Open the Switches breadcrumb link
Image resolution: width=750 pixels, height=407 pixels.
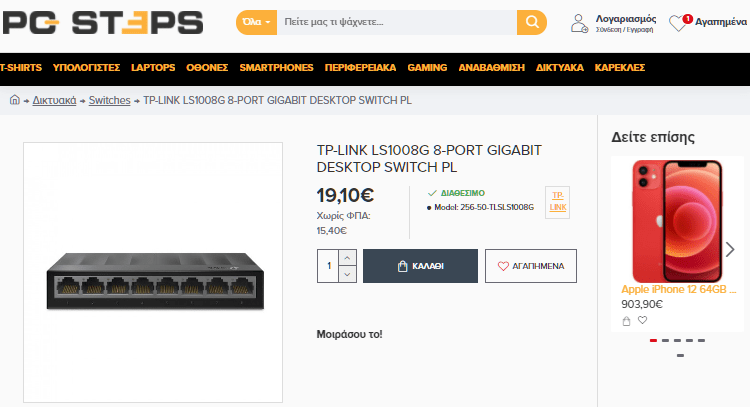(110, 100)
